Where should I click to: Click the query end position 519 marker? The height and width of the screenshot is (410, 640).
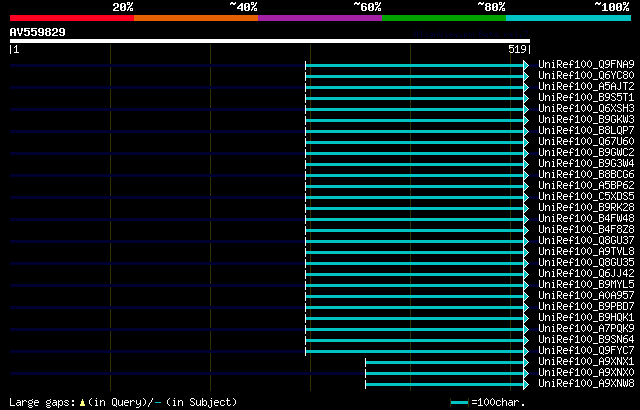pos(517,49)
